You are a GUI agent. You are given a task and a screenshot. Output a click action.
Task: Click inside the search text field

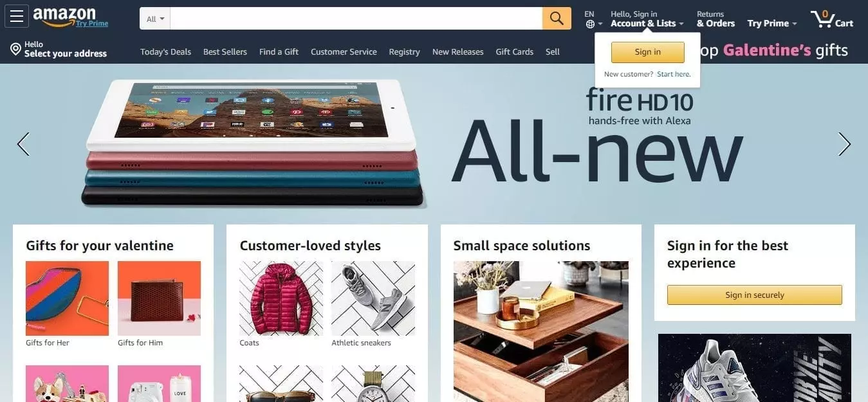click(356, 19)
